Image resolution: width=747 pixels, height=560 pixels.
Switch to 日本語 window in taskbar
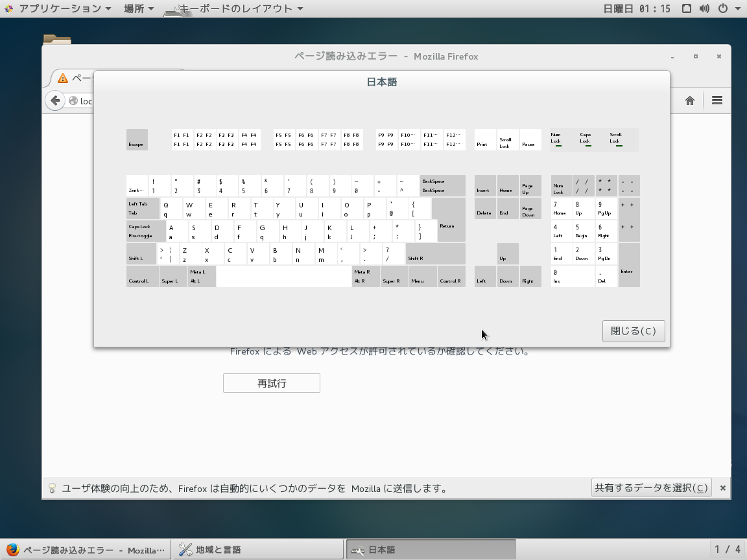point(431,550)
